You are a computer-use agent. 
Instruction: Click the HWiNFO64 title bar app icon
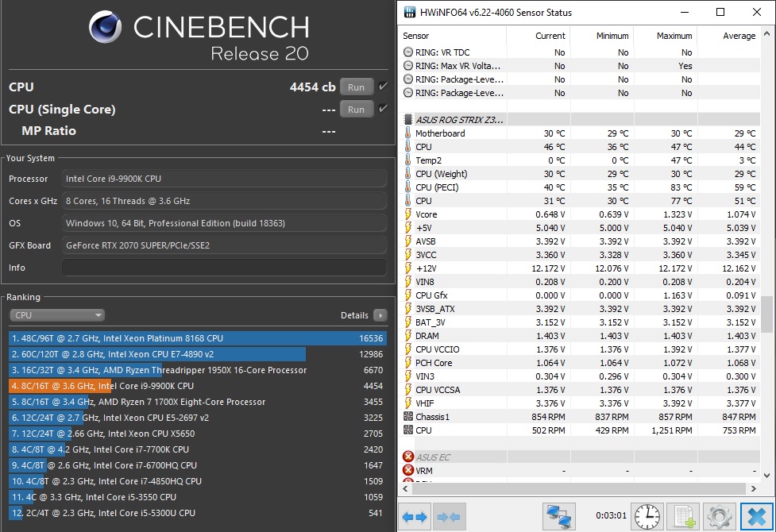(410, 13)
